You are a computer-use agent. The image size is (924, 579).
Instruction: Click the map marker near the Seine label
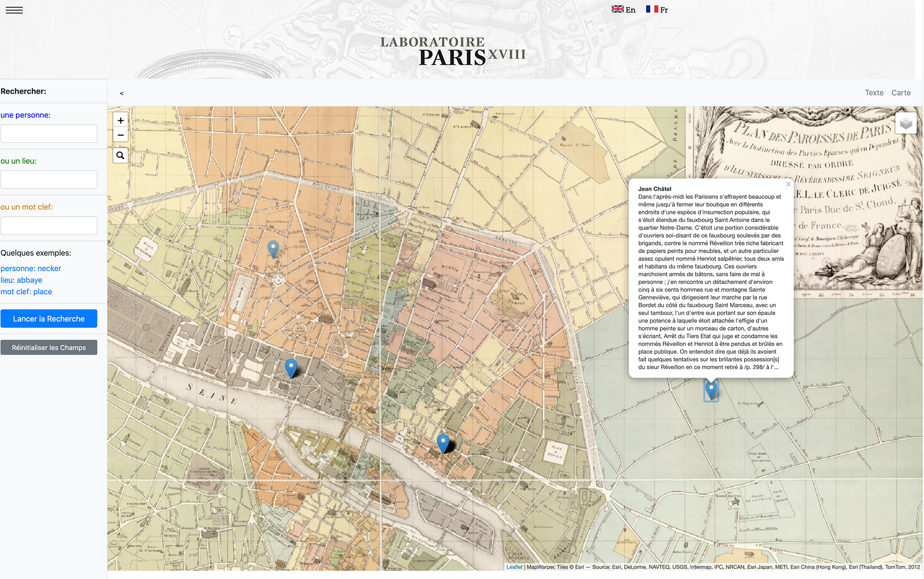291,368
